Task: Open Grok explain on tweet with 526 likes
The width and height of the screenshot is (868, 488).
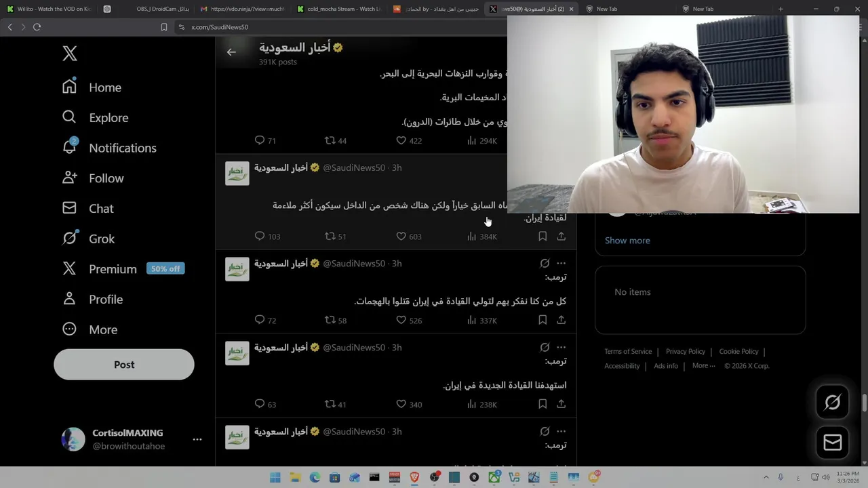Action: [545, 263]
